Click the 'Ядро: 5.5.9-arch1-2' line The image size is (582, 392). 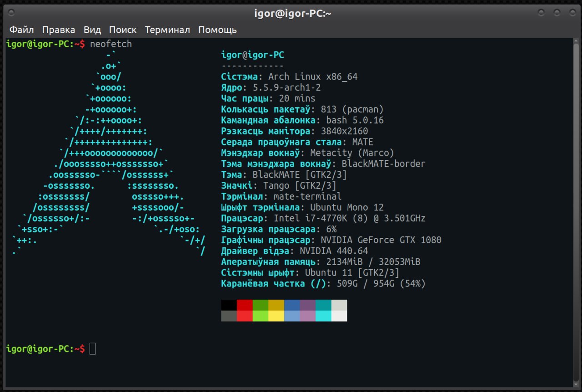pyautogui.click(x=271, y=88)
